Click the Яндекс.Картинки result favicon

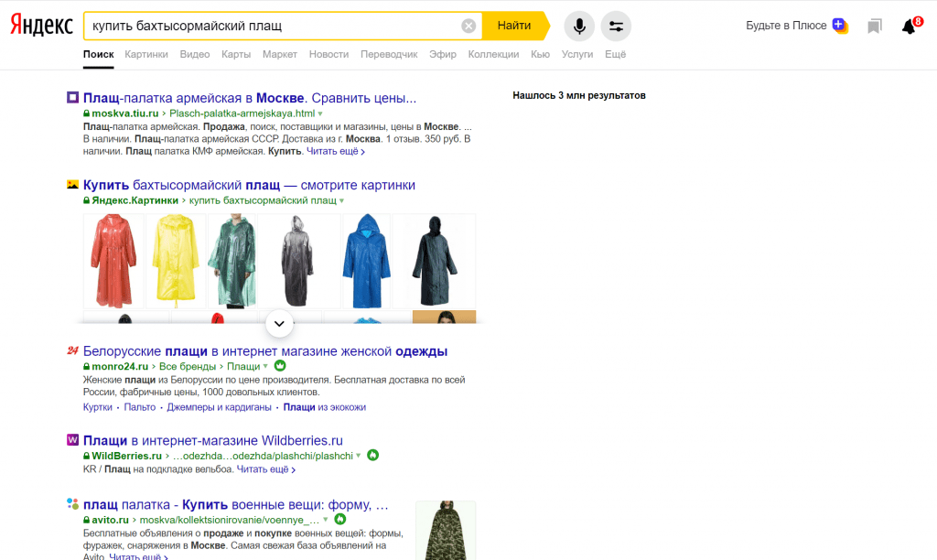(x=72, y=185)
